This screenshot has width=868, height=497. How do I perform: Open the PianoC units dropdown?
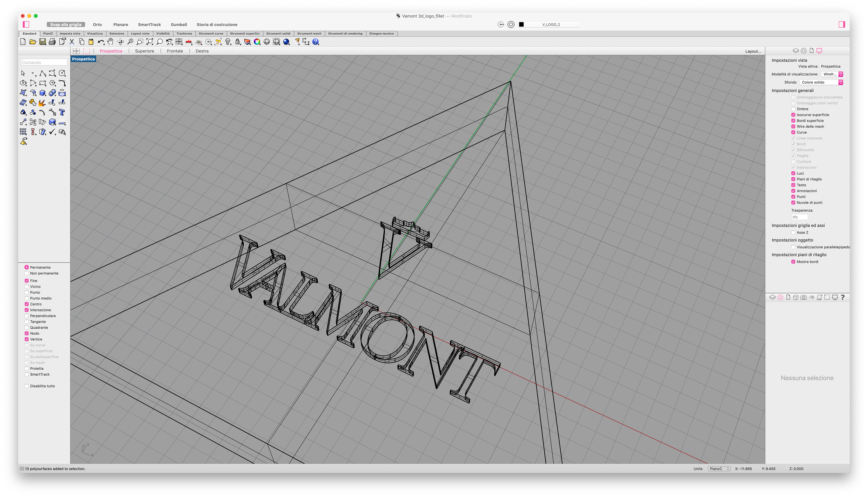[x=719, y=469]
